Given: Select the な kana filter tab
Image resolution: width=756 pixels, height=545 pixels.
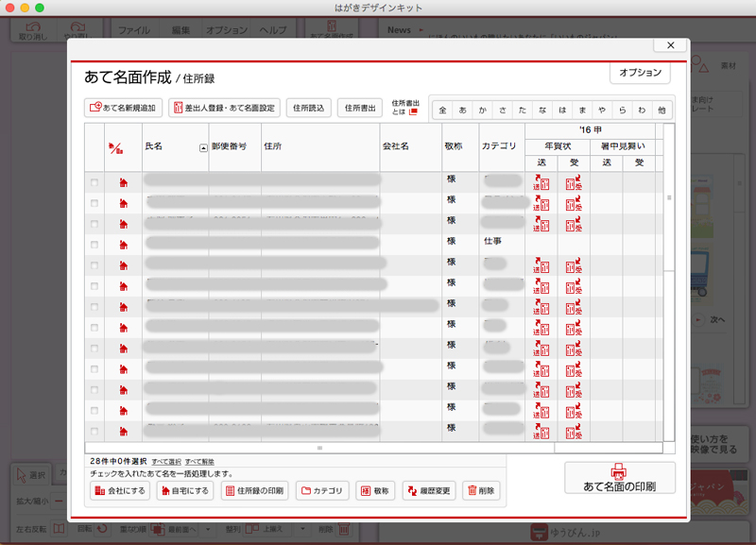Looking at the screenshot, I should pos(542,111).
